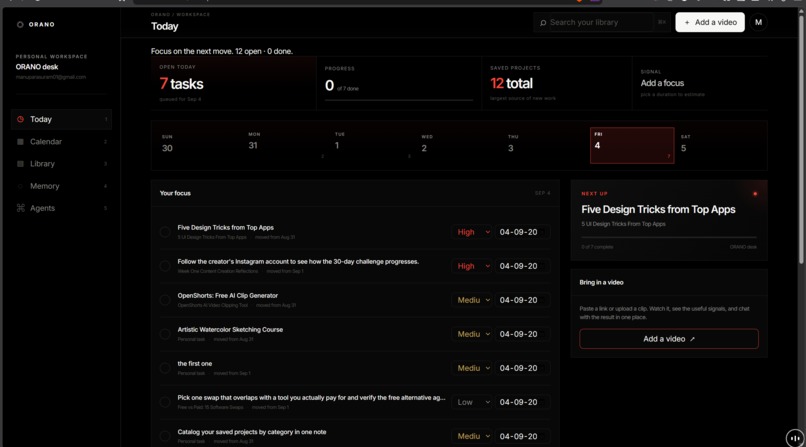Viewport: 806px width, 447px height.
Task: Click Add a video in Bring in a video card
Action: pos(669,339)
